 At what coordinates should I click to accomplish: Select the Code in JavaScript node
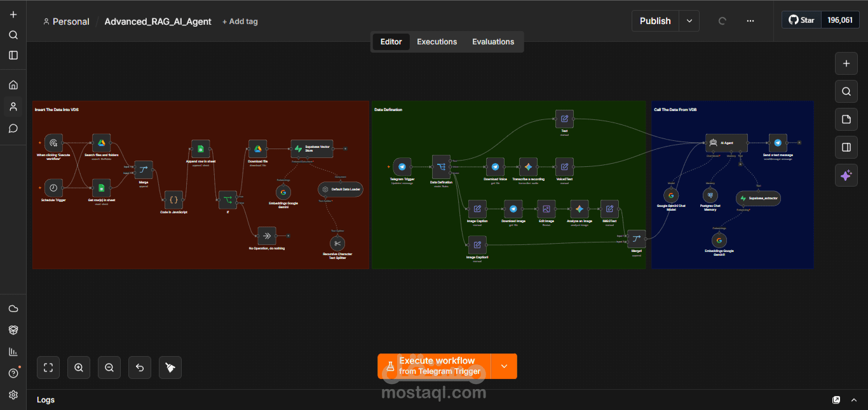click(x=173, y=200)
